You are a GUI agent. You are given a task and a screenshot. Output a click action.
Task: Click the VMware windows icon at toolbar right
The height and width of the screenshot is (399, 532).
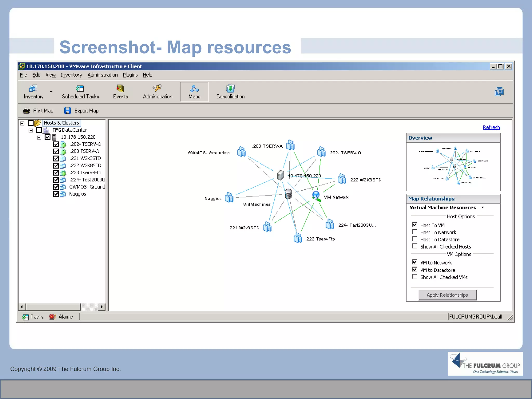point(499,92)
